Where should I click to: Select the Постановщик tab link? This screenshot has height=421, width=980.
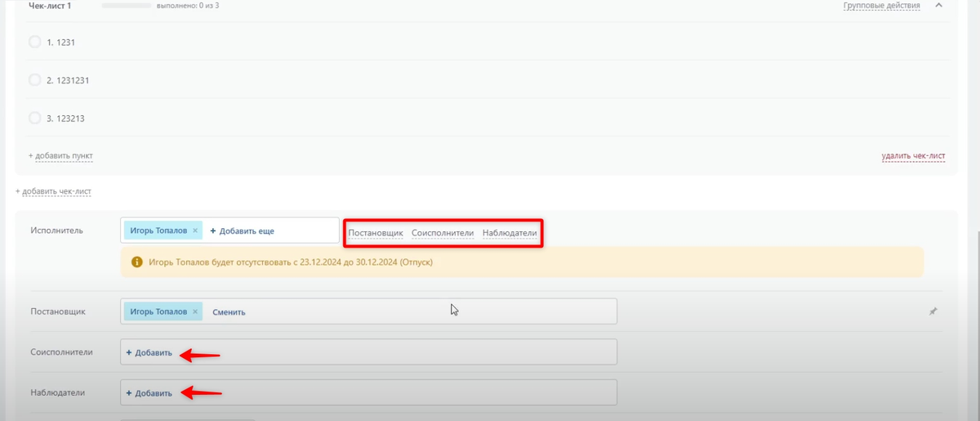(376, 233)
